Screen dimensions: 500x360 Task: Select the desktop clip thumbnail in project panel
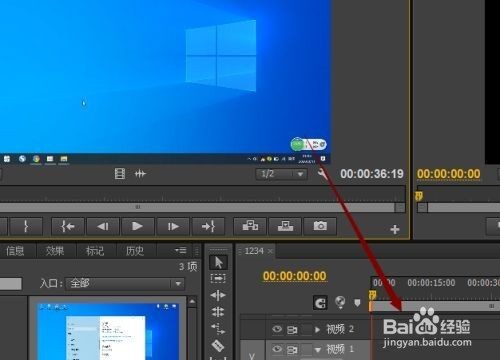tap(107, 331)
